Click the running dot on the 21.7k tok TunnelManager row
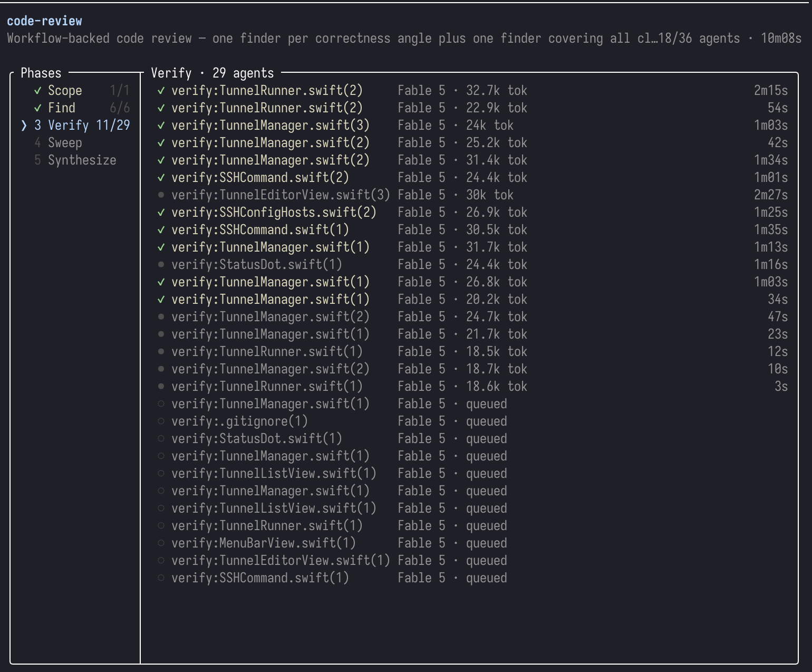 click(x=161, y=334)
